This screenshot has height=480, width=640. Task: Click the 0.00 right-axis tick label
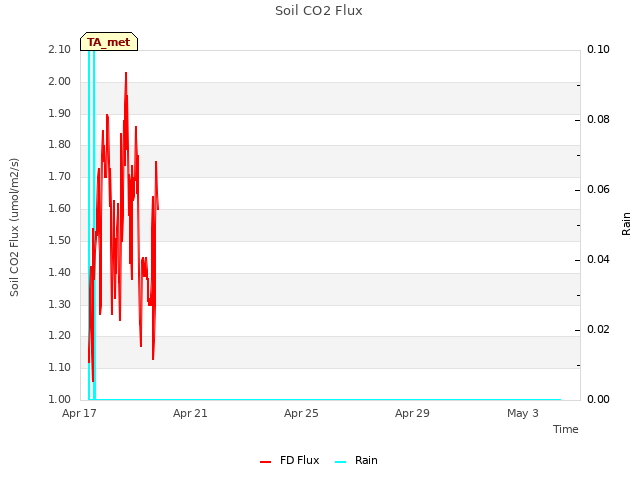coord(598,399)
